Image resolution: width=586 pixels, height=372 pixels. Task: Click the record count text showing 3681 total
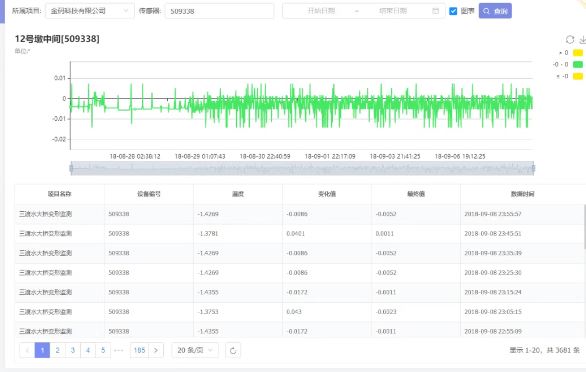pyautogui.click(x=545, y=350)
